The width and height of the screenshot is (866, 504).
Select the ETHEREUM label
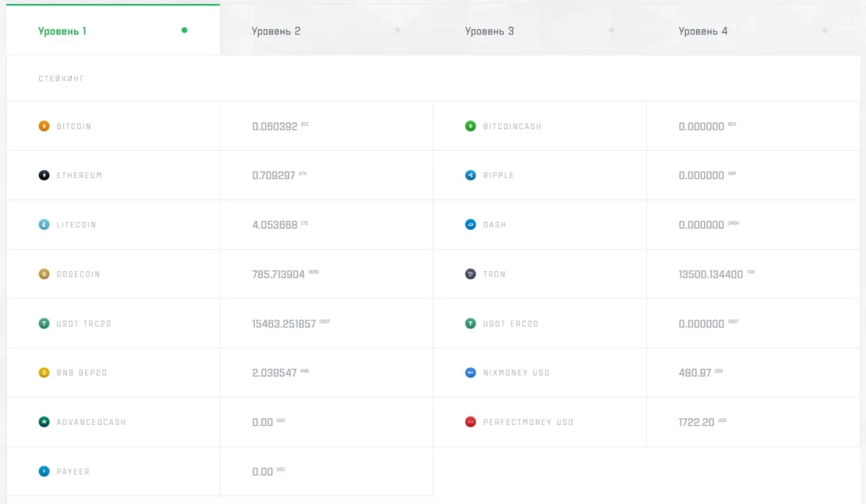(x=79, y=175)
